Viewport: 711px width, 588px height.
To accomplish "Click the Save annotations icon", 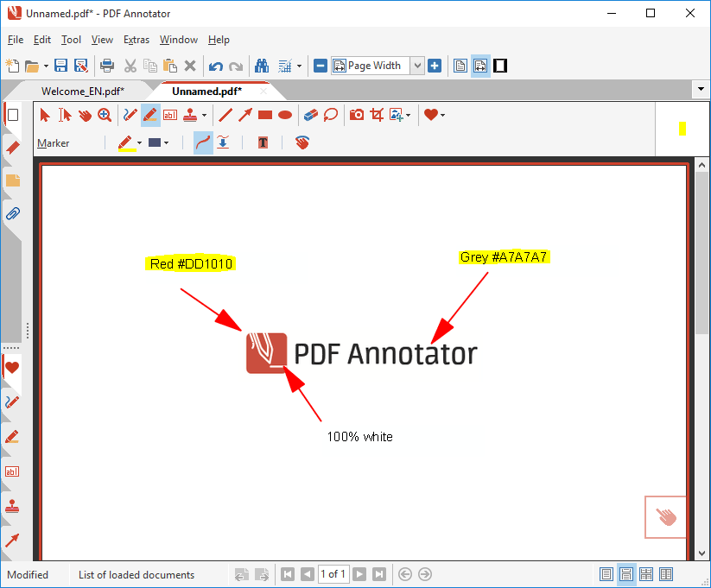I will 81,66.
